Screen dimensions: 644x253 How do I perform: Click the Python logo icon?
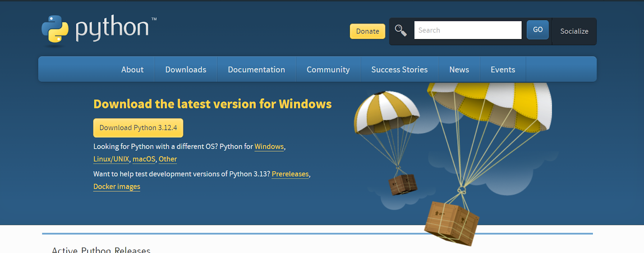click(x=55, y=29)
